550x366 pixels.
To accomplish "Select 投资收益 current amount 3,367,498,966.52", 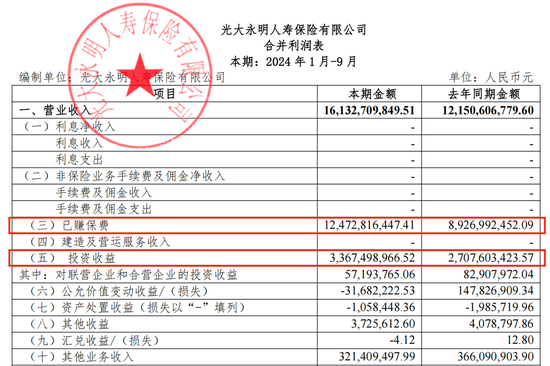I will (x=372, y=258).
